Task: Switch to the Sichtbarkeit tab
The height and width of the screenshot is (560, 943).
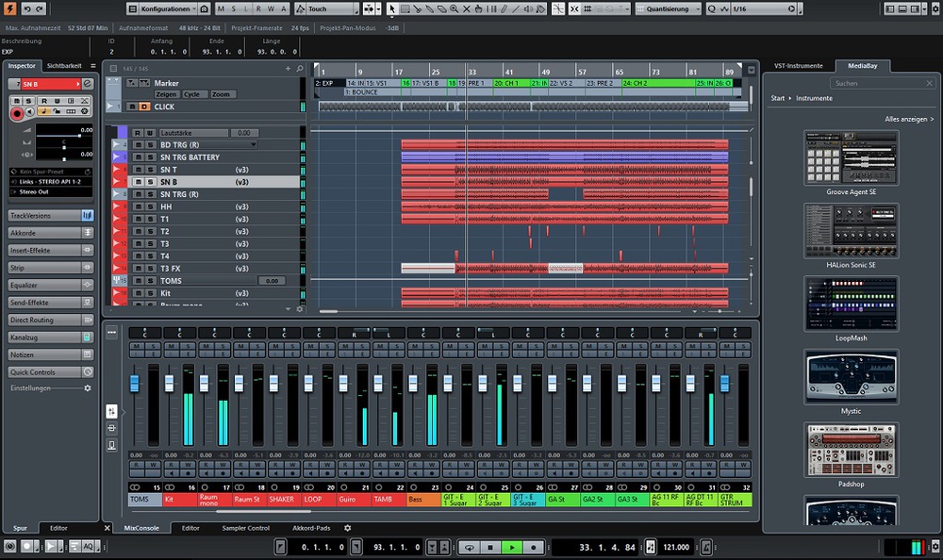Action: pos(64,66)
